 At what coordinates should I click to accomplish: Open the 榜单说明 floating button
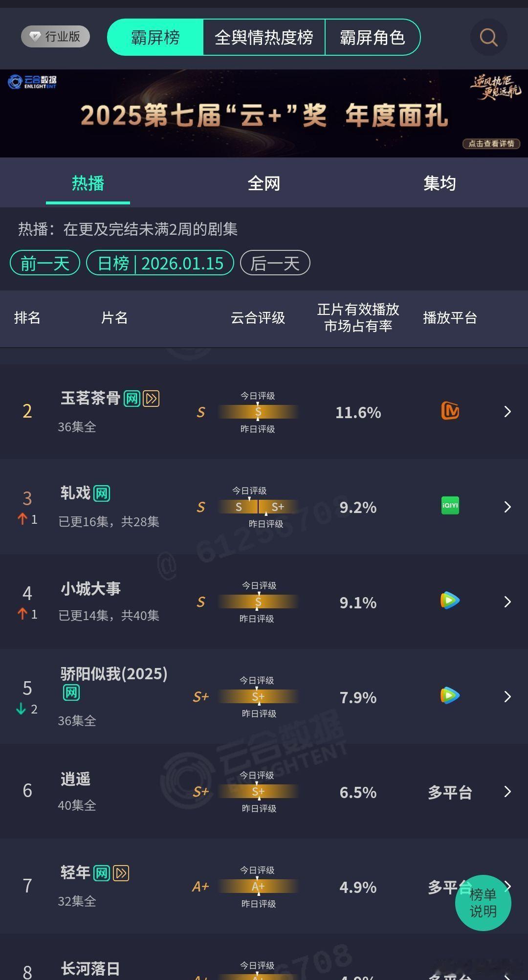click(483, 903)
